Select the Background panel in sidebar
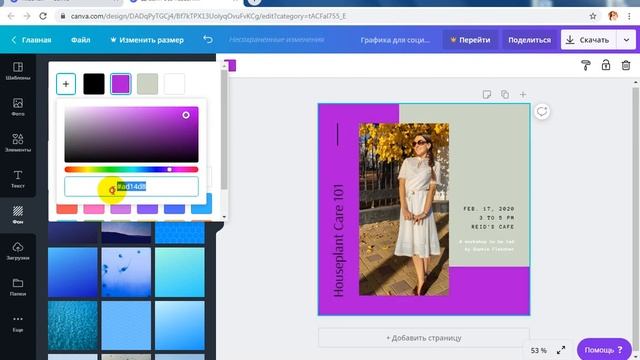640x360 pixels. [x=18, y=215]
